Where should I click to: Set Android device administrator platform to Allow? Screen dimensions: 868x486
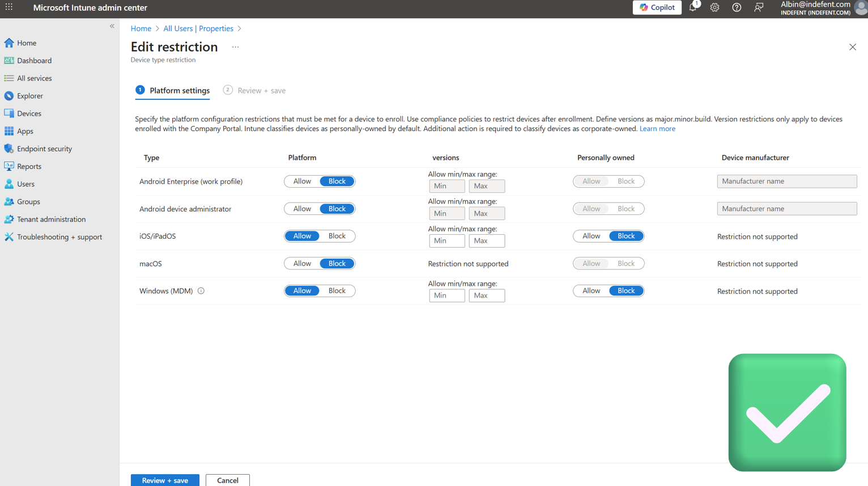(302, 209)
